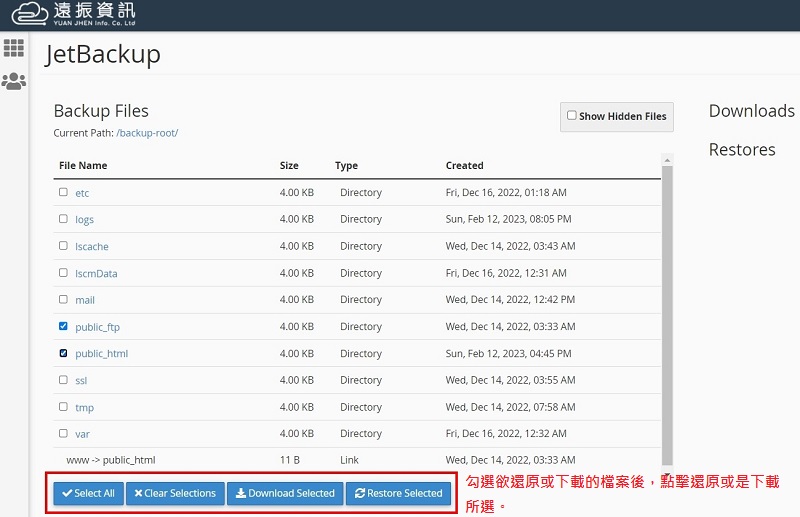Expand the Downloads section heading
800x517 pixels.
(x=752, y=111)
